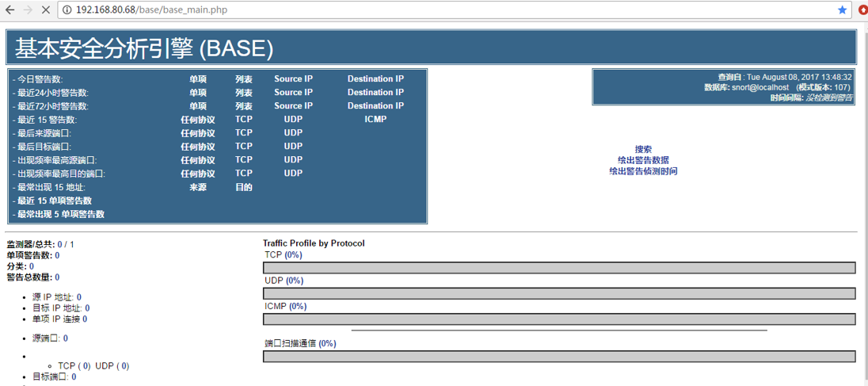Click the bookmark star icon
This screenshot has height=386, width=868.
click(x=842, y=10)
